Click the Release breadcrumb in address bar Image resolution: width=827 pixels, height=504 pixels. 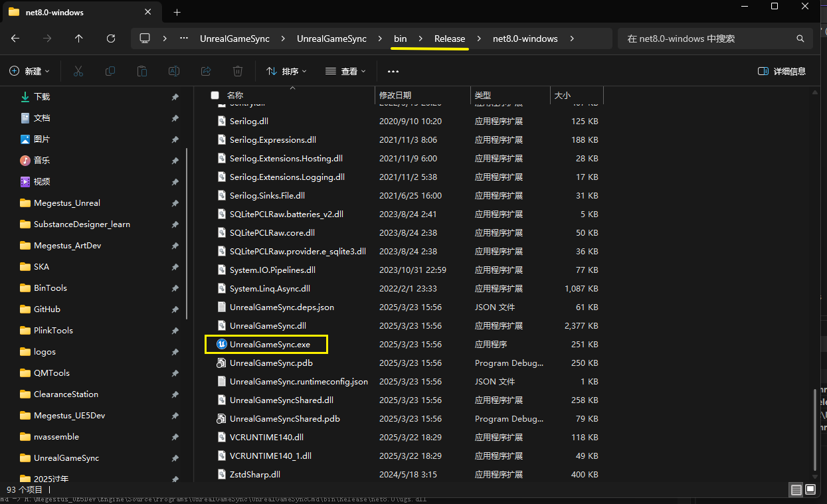(450, 39)
